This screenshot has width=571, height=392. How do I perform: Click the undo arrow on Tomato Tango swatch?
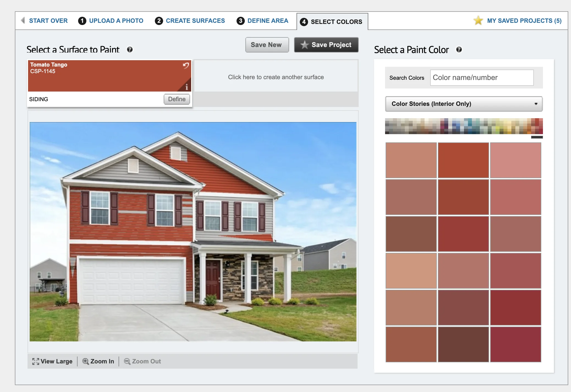[186, 65]
